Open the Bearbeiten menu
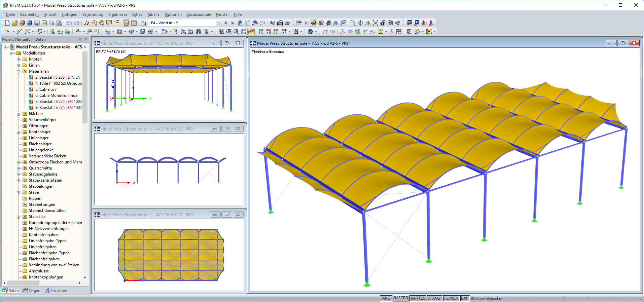This screenshot has height=302, width=644. pyautogui.click(x=29, y=14)
